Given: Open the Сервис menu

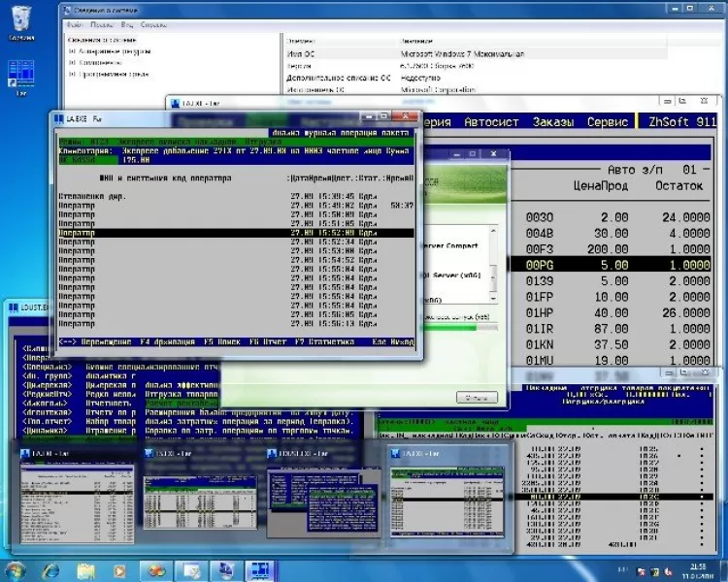Looking at the screenshot, I should pyautogui.click(x=607, y=123).
